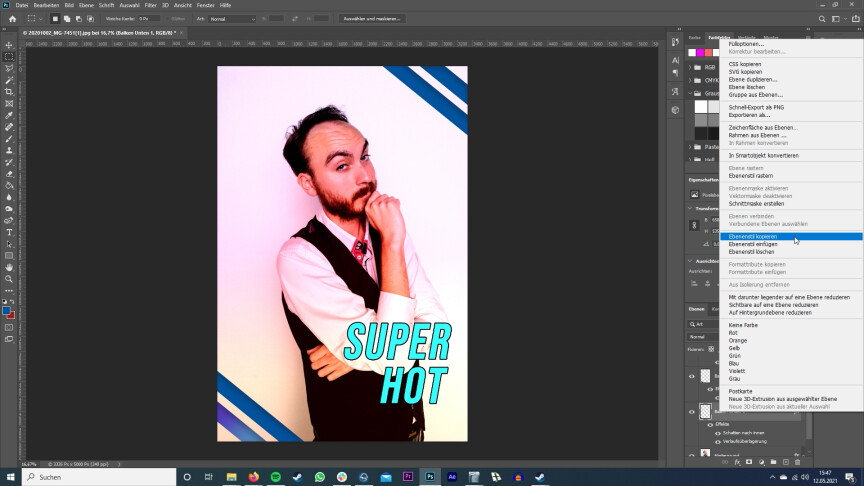Viewport: 864px width, 486px height.
Task: Activate the Type text tool
Action: (x=9, y=232)
